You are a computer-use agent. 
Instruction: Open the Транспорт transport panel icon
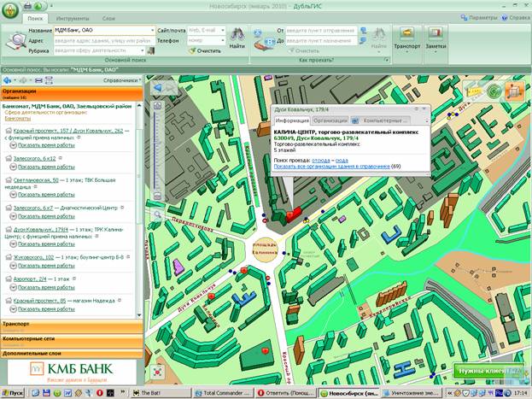point(407,37)
